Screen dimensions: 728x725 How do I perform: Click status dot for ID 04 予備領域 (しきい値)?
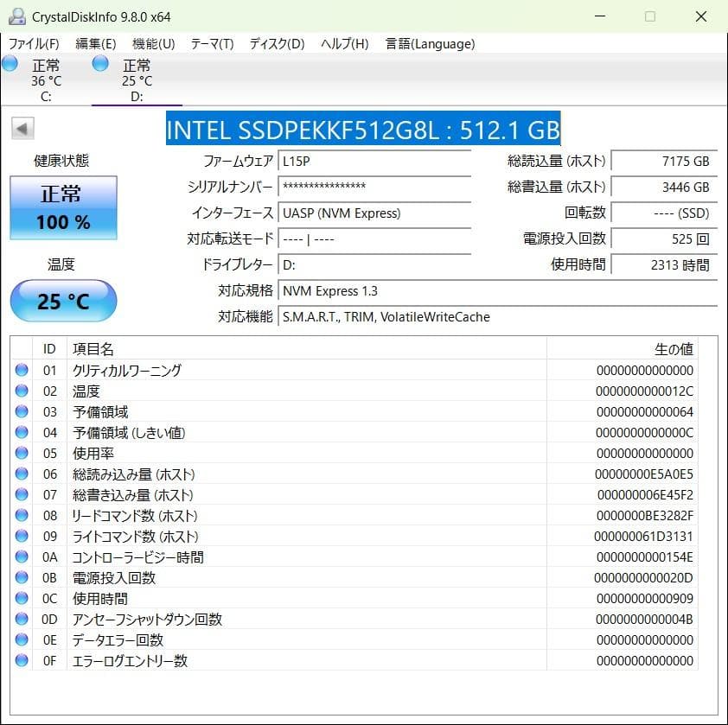point(22,432)
